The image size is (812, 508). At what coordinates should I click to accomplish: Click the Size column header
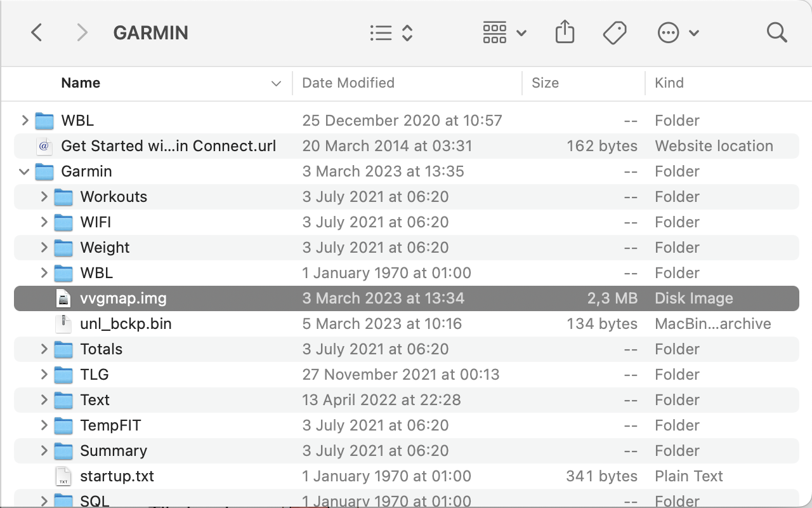546,83
